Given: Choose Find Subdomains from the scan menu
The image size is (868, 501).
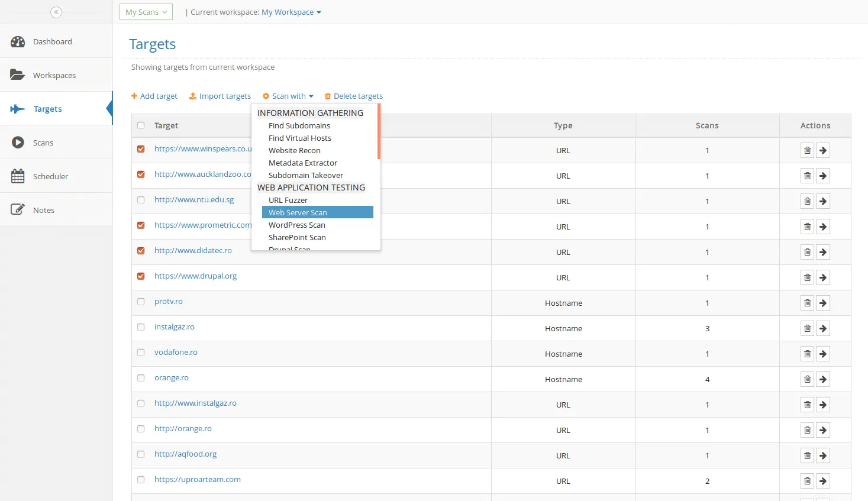Looking at the screenshot, I should [299, 125].
